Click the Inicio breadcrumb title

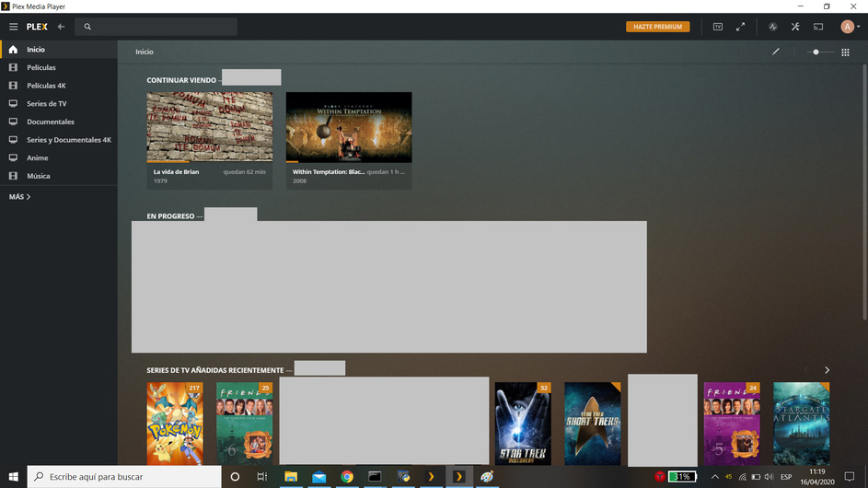pyautogui.click(x=145, y=52)
